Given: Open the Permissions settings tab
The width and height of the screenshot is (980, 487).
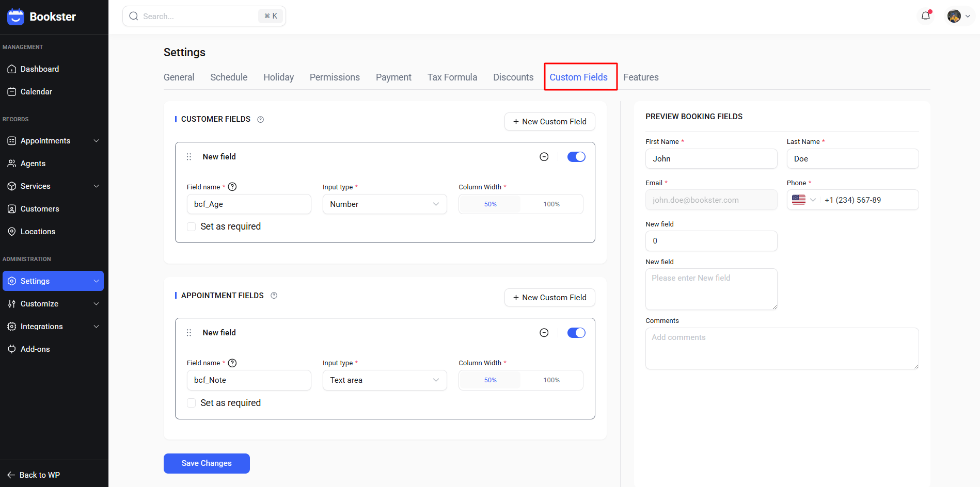Looking at the screenshot, I should point(335,77).
